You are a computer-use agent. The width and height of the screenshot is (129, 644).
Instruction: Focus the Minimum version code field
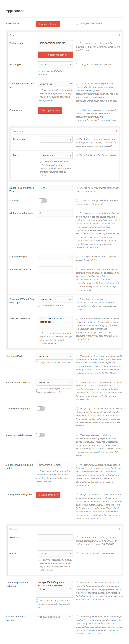click(x=55, y=213)
